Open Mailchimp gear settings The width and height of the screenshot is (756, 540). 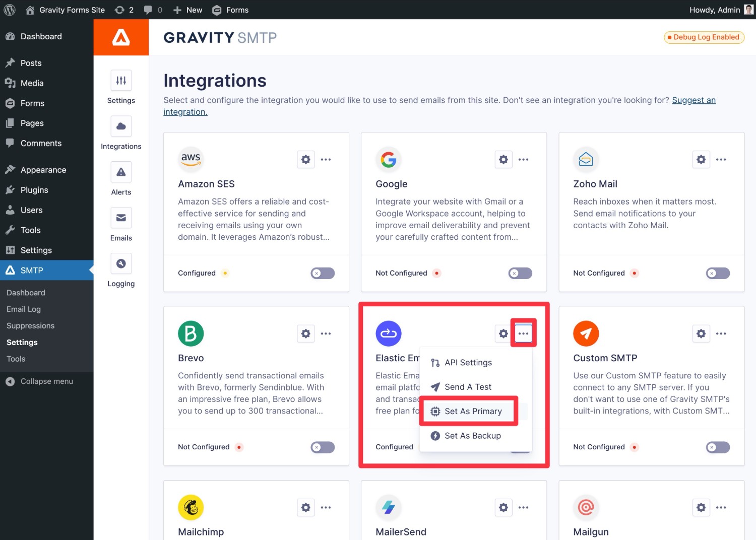click(x=306, y=507)
